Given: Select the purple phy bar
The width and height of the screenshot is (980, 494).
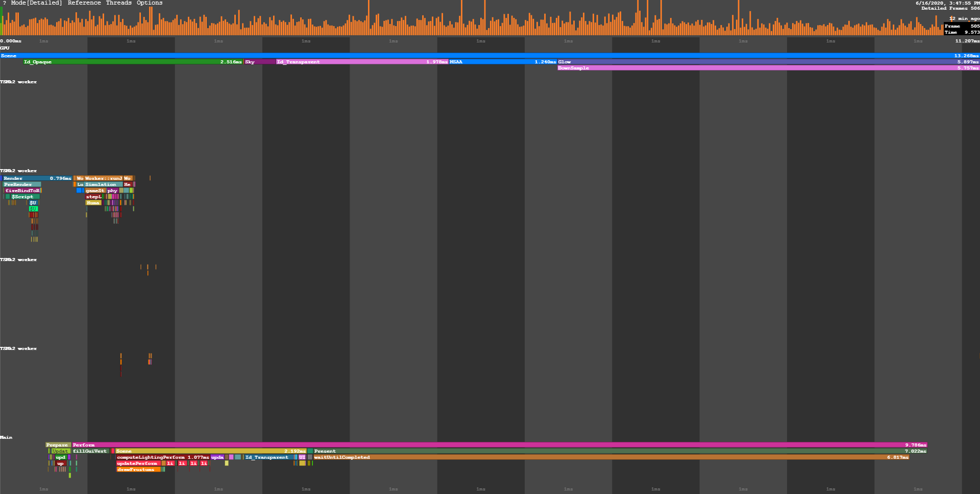Looking at the screenshot, I should (x=112, y=191).
